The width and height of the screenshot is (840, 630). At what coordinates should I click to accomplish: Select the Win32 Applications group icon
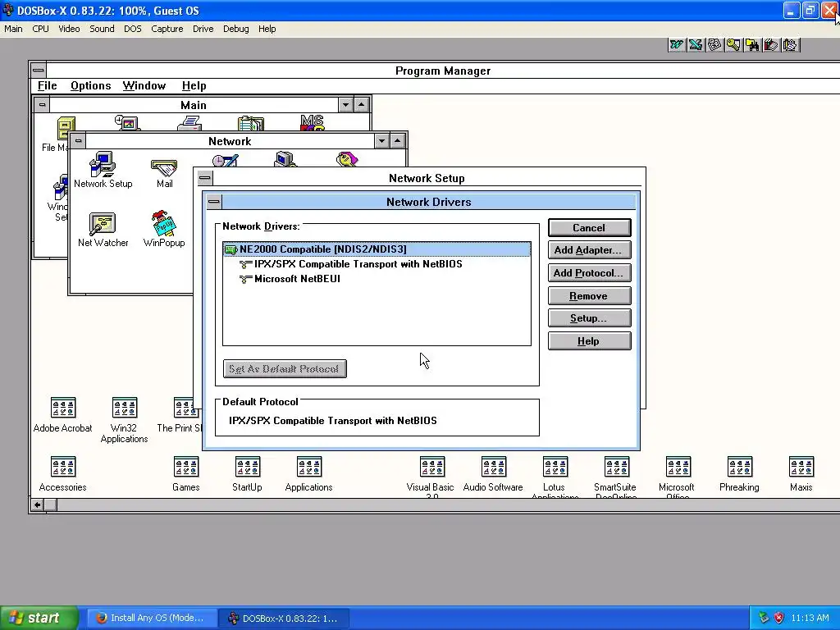pyautogui.click(x=125, y=420)
